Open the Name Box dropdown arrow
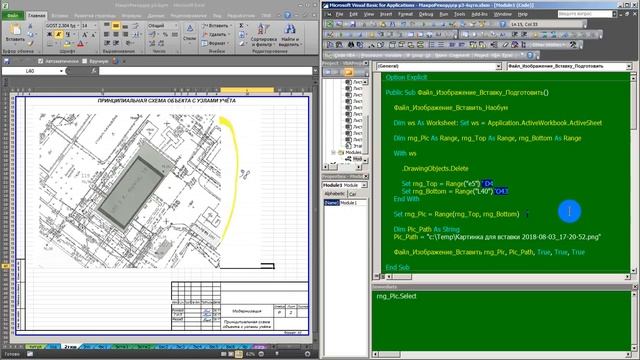Viewport: 640px width, 360px height. pyautogui.click(x=61, y=71)
